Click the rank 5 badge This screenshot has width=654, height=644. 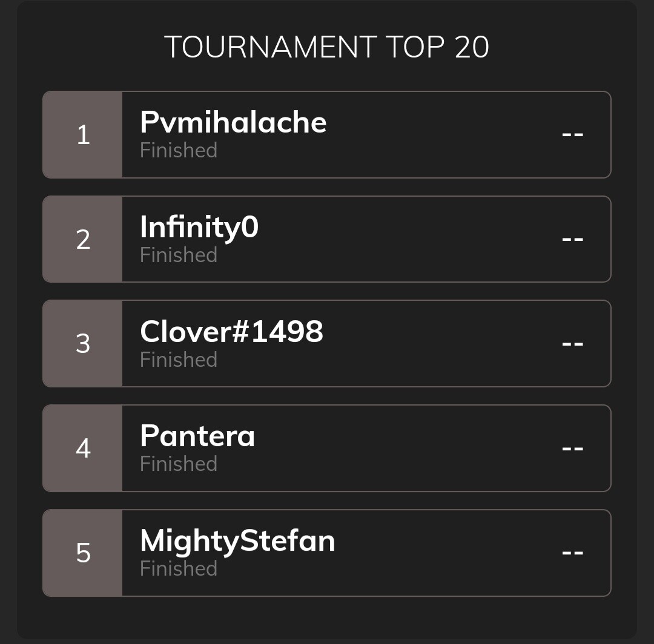point(82,553)
